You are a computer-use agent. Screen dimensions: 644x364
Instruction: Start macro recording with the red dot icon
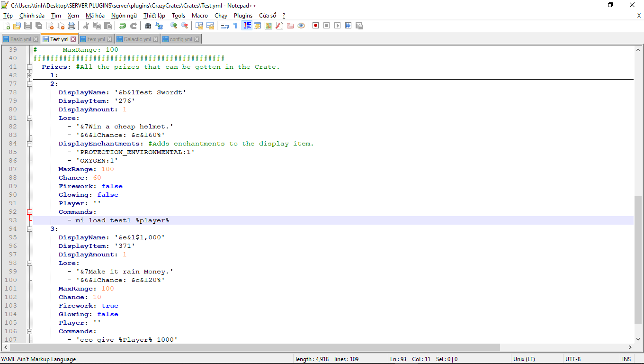tap(315, 26)
